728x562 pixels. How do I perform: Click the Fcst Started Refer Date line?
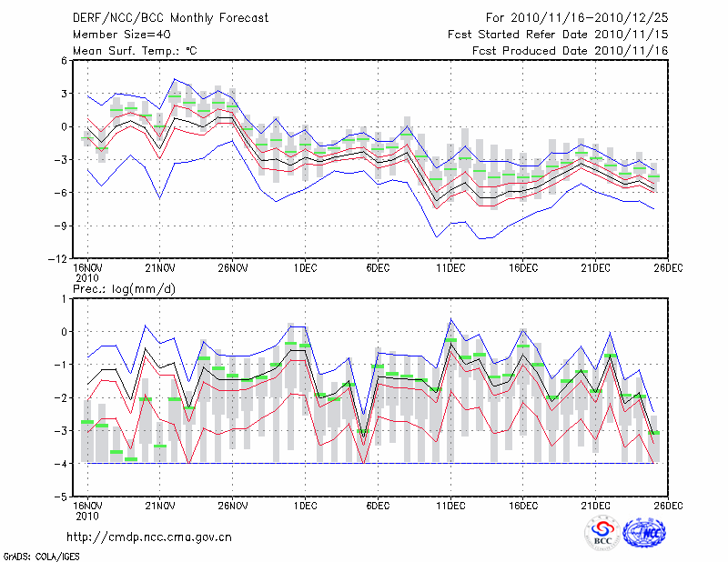pyautogui.click(x=559, y=34)
